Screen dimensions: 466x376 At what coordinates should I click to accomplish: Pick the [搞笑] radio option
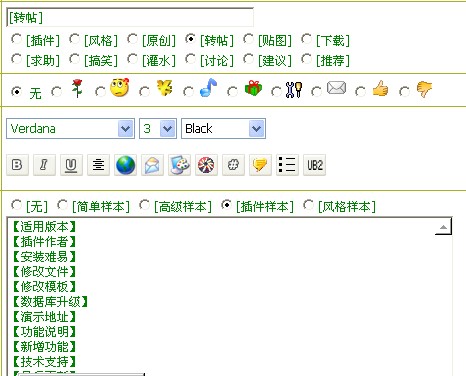74,59
